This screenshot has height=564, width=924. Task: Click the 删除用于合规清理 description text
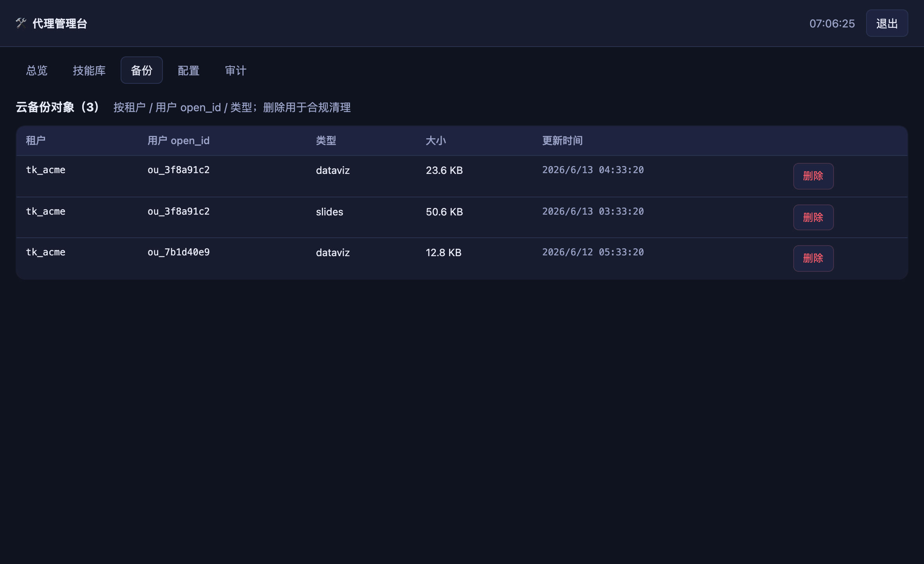[x=307, y=107]
